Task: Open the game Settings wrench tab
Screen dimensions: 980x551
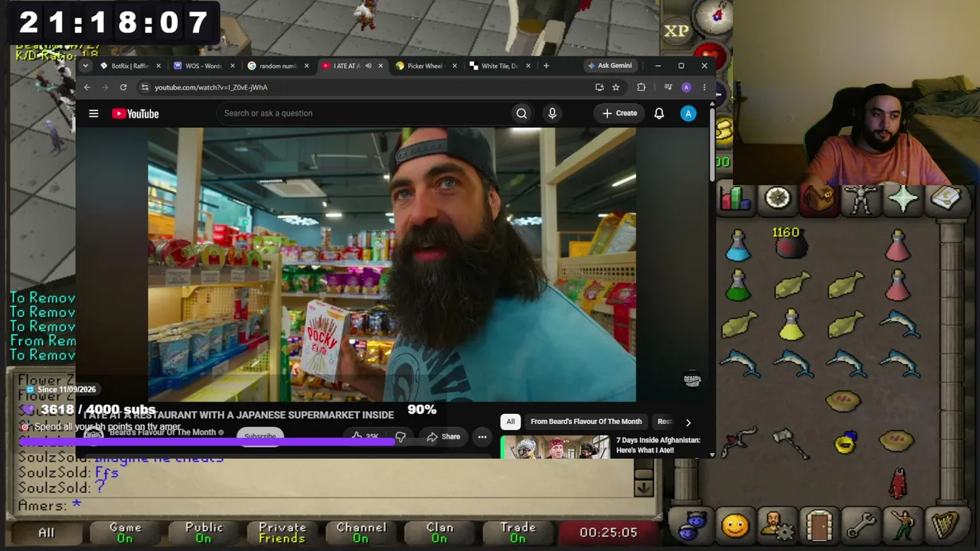Action: (861, 526)
